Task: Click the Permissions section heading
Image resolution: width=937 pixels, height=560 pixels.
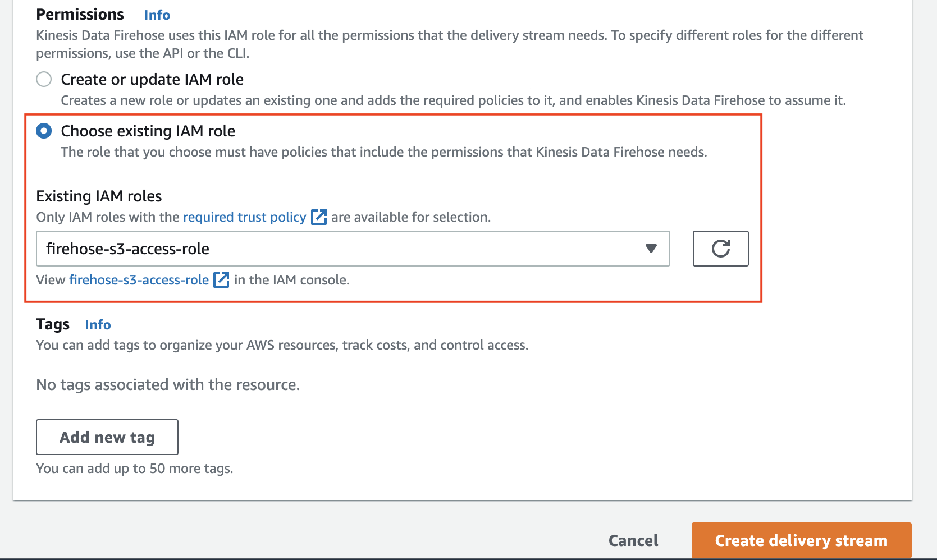Action: 80,15
